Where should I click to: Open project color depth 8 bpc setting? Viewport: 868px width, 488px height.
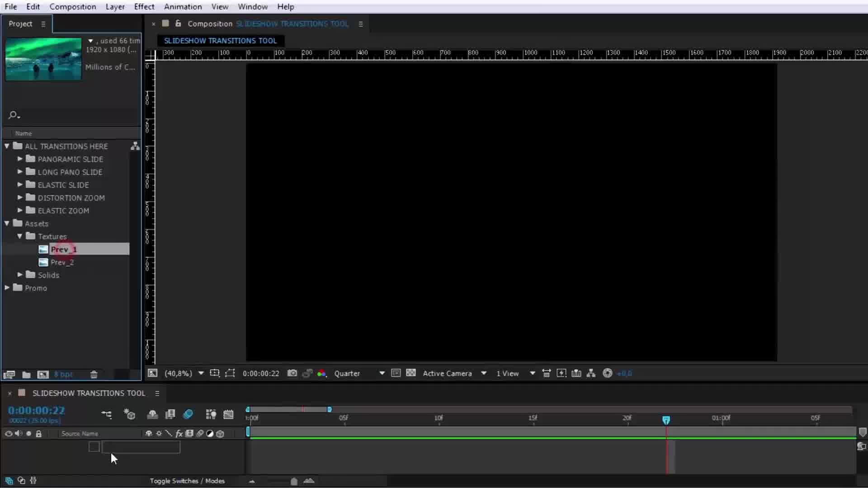coord(63,375)
